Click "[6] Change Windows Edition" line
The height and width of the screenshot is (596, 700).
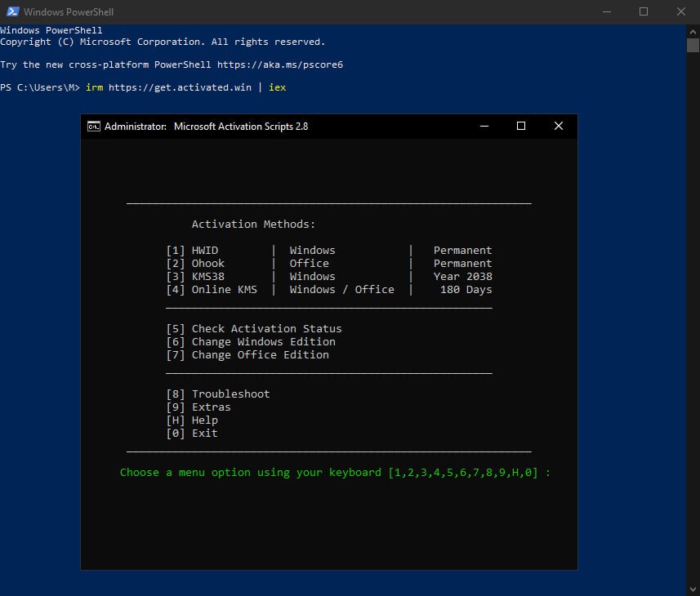251,342
